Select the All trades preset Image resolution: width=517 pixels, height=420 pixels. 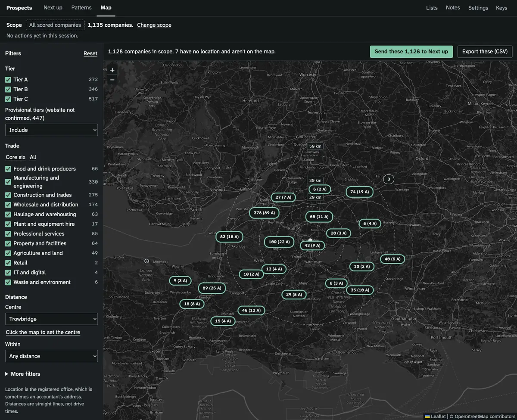pyautogui.click(x=33, y=157)
